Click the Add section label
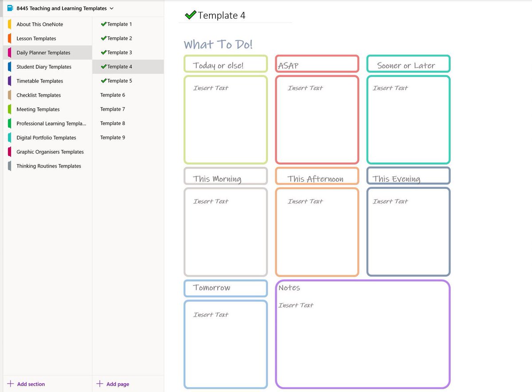The height and width of the screenshot is (392, 532). coord(31,384)
